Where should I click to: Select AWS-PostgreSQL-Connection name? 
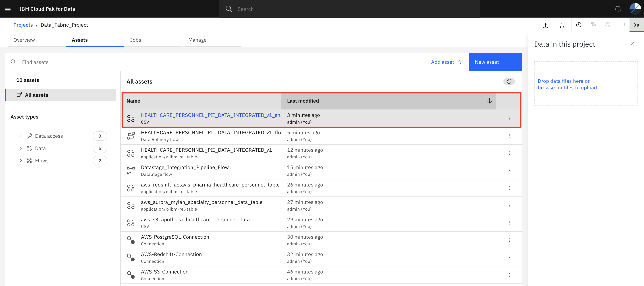pyautogui.click(x=175, y=237)
